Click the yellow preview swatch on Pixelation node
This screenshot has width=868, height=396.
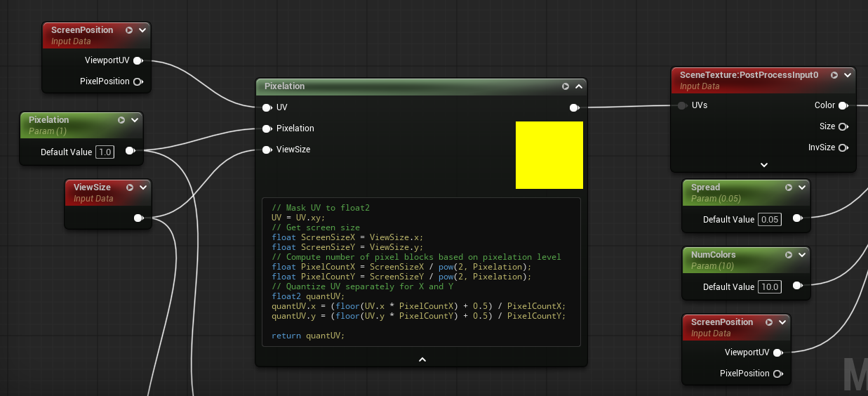point(549,155)
